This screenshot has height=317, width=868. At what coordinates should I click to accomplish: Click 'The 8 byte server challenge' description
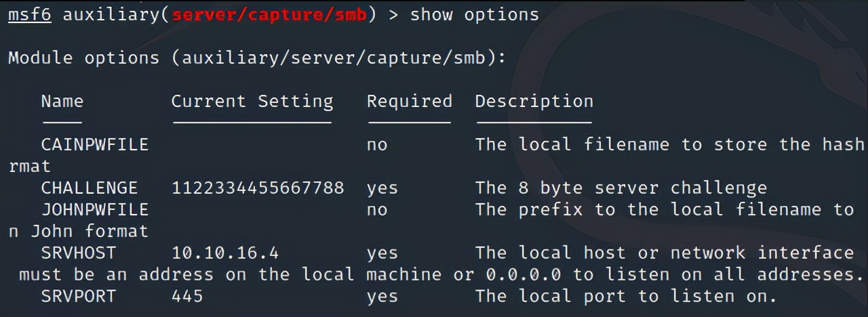coord(620,188)
